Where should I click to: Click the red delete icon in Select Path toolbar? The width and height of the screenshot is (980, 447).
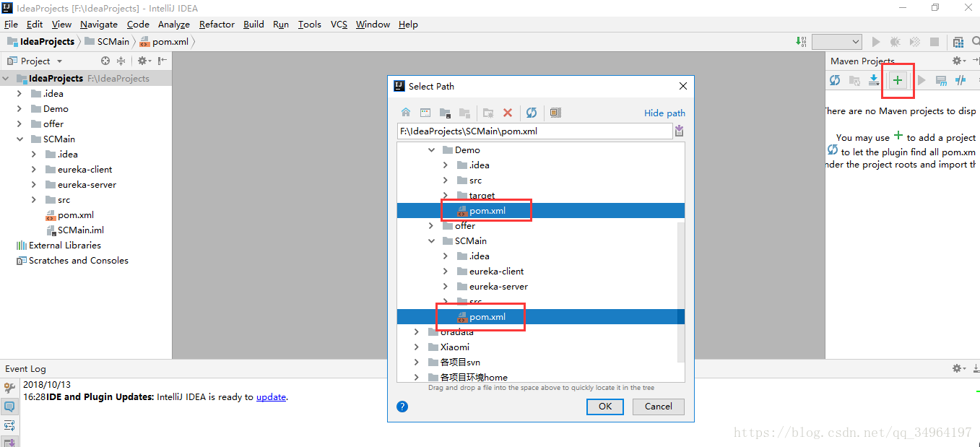[508, 113]
